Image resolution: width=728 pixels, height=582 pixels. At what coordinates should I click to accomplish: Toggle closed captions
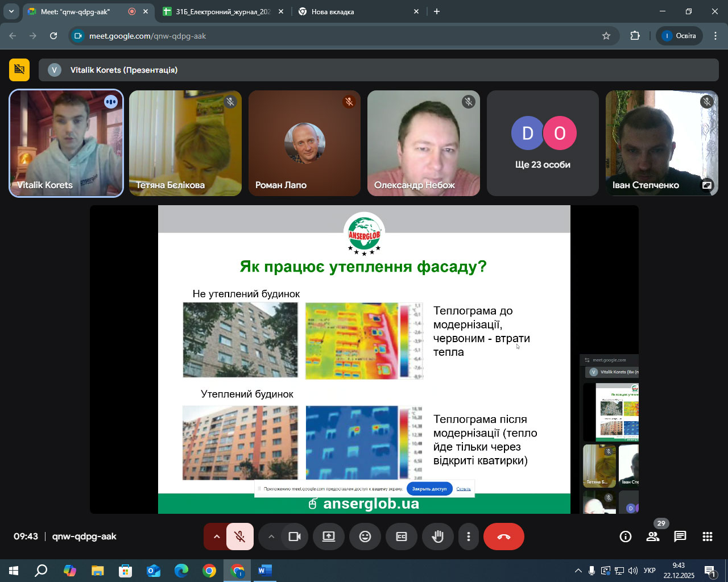(x=402, y=537)
